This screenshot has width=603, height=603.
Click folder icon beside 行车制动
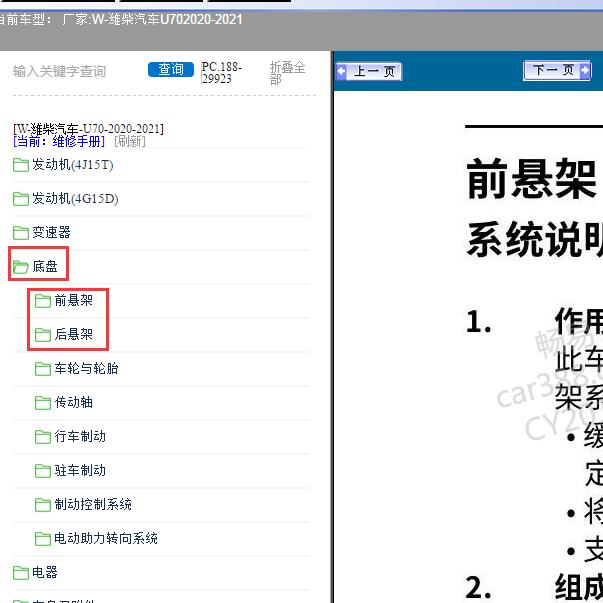pos(43,436)
